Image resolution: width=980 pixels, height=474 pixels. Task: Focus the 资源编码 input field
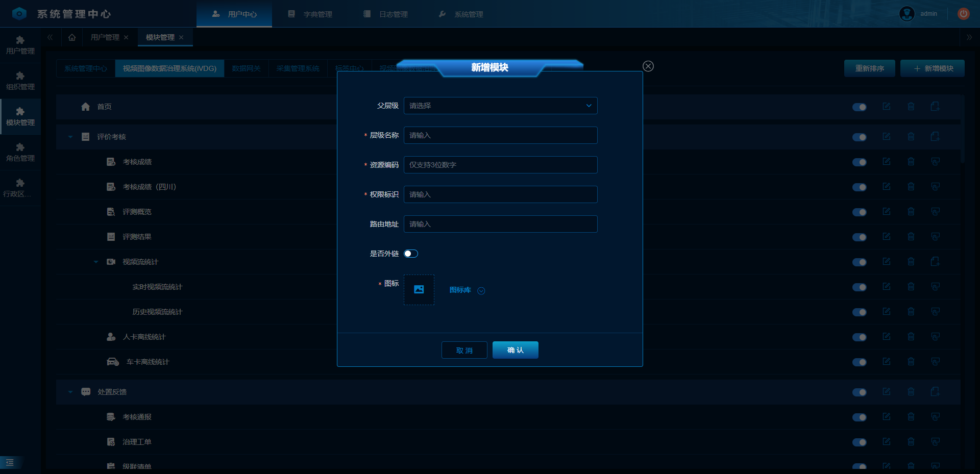pos(500,165)
